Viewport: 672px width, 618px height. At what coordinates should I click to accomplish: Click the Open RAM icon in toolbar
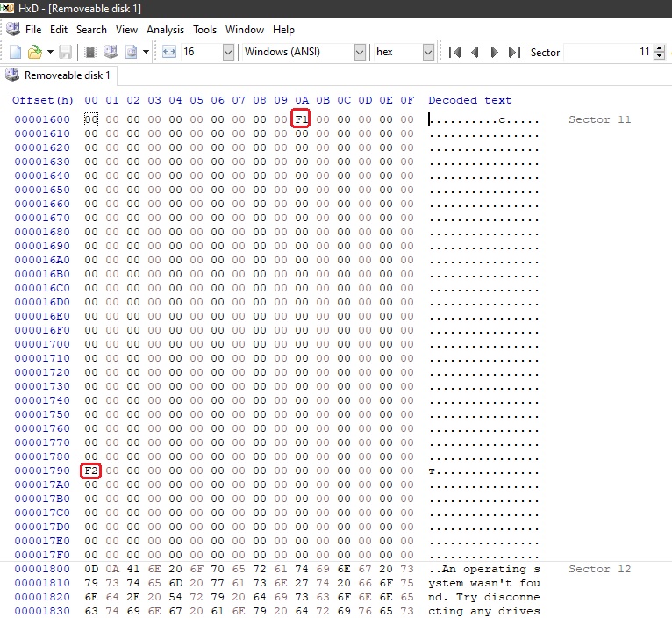point(89,53)
